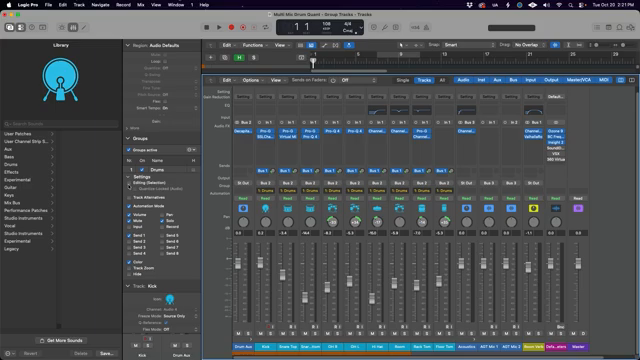Mute the Drum Aux channel strip
Screen dimensions: 640x360
(238, 333)
